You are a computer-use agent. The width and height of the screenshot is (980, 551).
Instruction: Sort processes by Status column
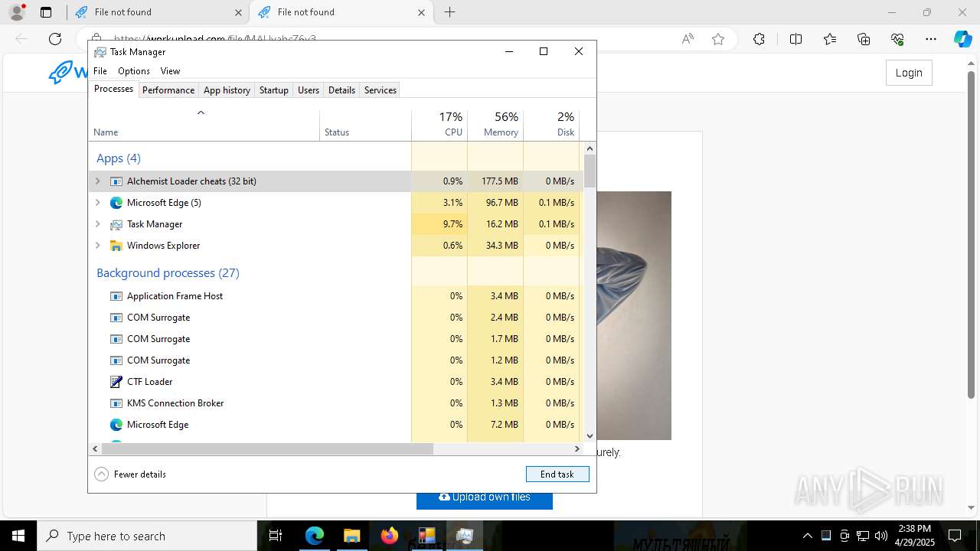365,126
